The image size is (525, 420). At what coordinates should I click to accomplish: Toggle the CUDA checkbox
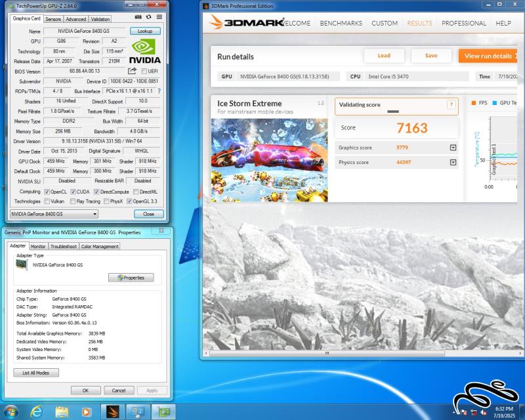[73, 192]
